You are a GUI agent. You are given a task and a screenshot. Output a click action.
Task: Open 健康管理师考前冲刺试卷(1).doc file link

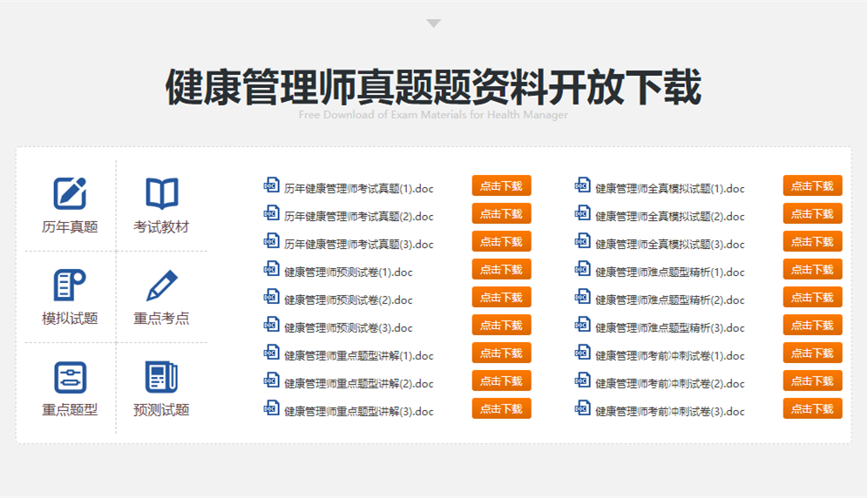click(x=669, y=356)
